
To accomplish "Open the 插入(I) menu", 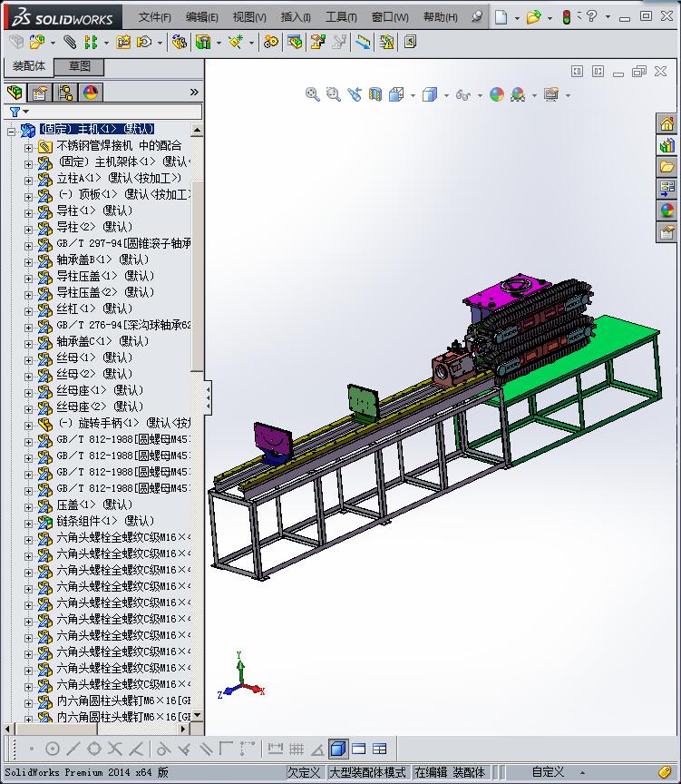I will point(296,17).
